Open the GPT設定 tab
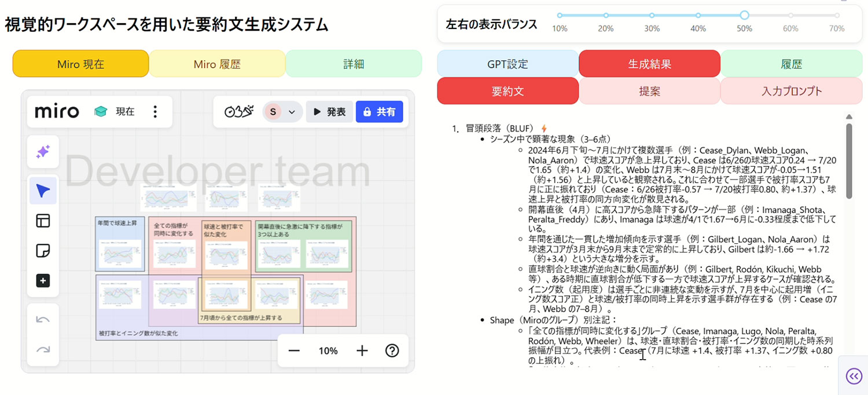Image resolution: width=868 pixels, height=395 pixels. tap(507, 64)
